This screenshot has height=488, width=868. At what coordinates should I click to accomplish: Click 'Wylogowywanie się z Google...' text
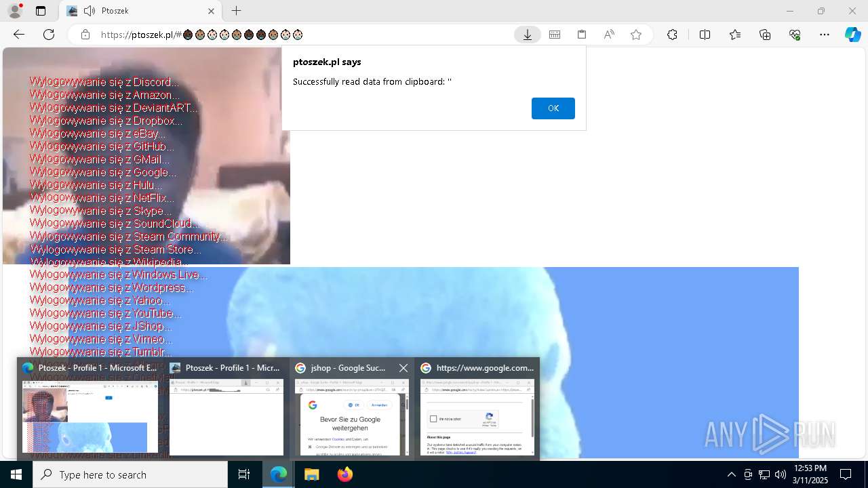103,172
